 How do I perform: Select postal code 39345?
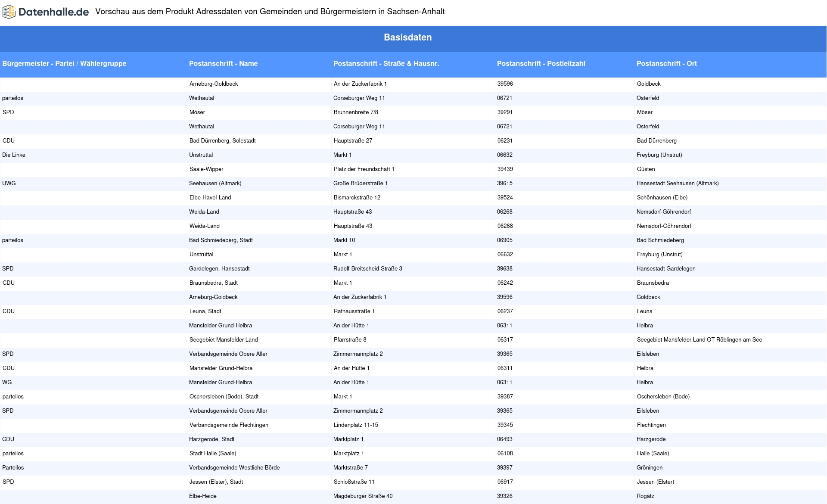[x=505, y=425]
